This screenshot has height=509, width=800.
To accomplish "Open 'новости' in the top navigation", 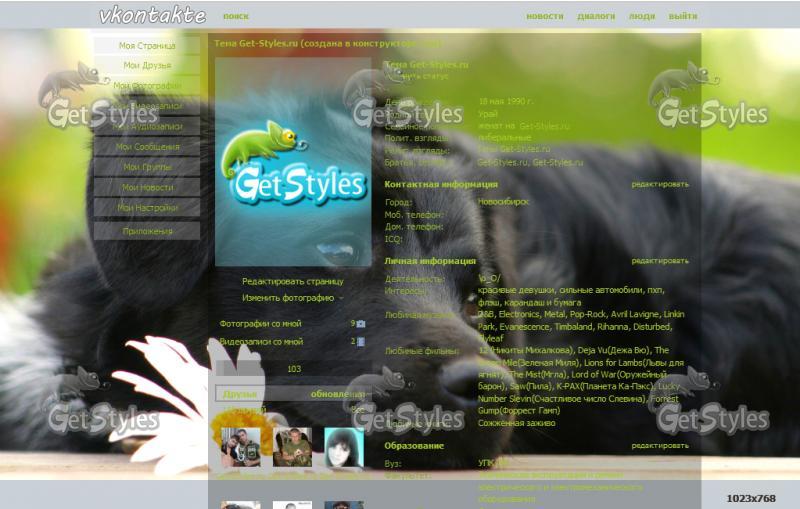I will tap(544, 16).
